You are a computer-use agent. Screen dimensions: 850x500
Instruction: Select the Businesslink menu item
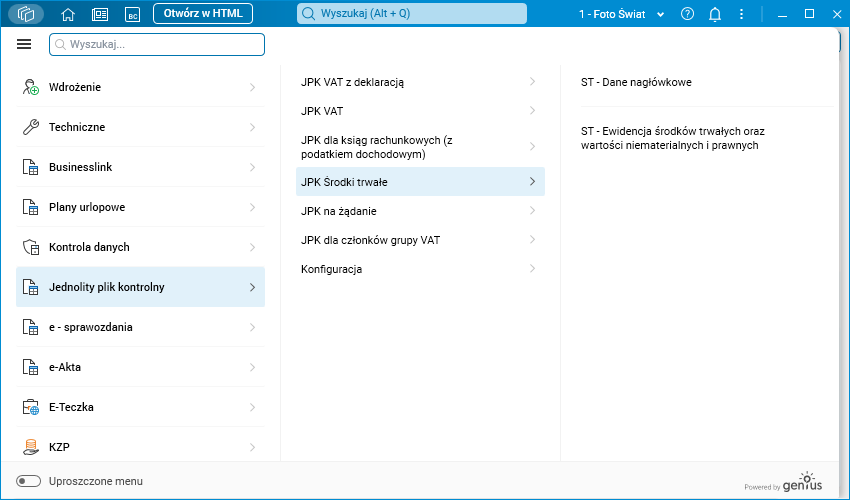coord(80,167)
